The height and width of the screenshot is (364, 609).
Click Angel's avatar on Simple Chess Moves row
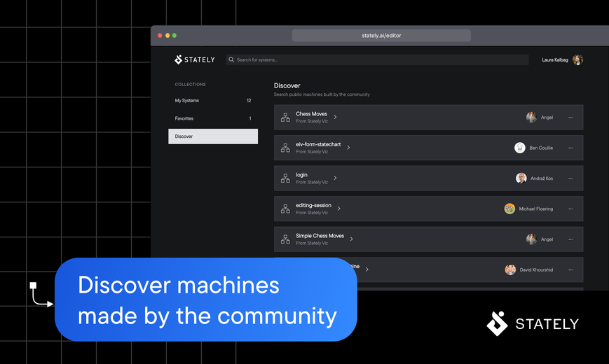pos(532,239)
